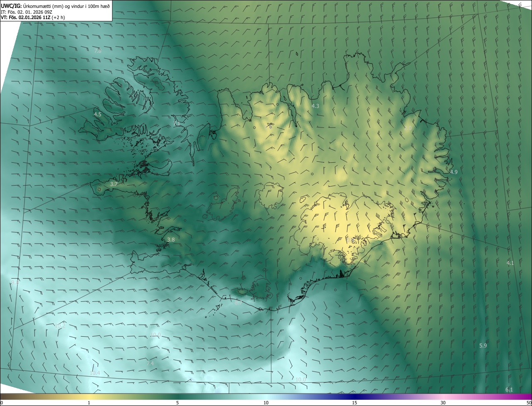The width and height of the screenshot is (532, 406).
Task: Click the colour scale label 1
Action: pos(89,403)
